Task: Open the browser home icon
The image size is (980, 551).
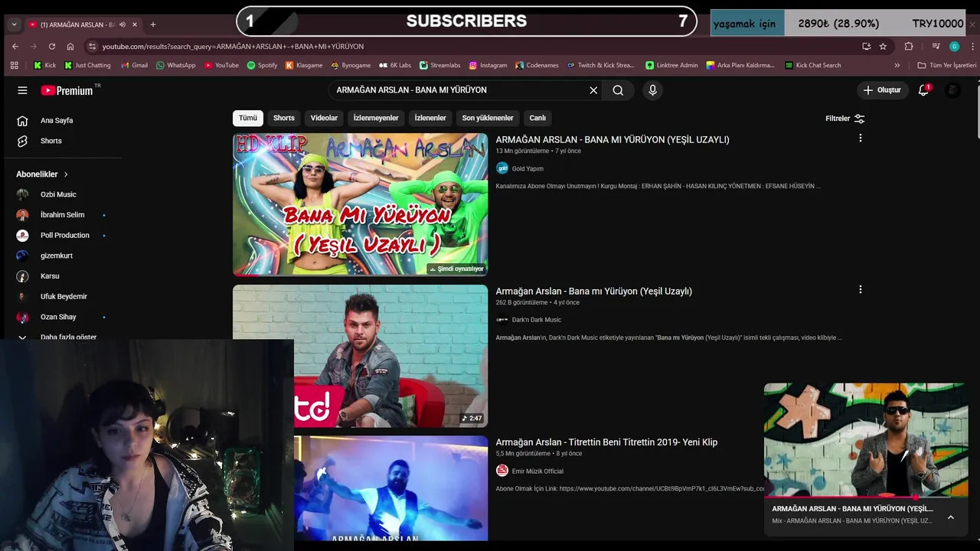Action: click(x=70, y=46)
